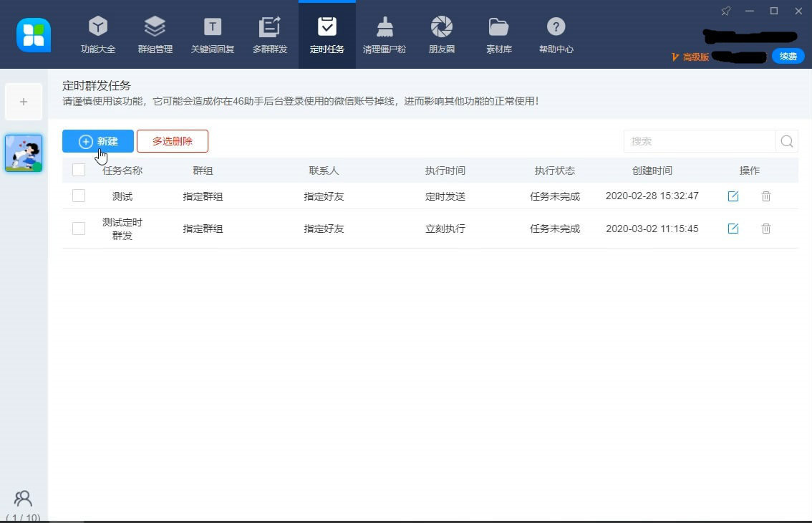The image size is (812, 523).
Task: Open the 功能大全 feature center
Action: [97, 34]
